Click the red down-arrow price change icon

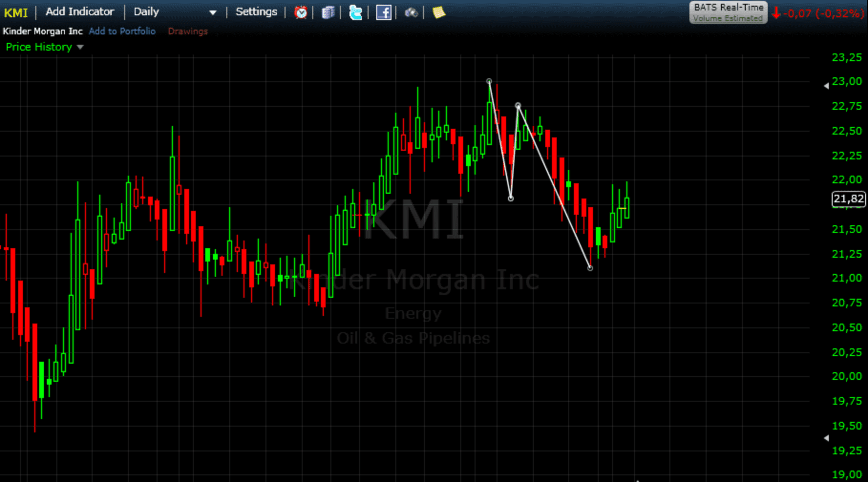776,13
